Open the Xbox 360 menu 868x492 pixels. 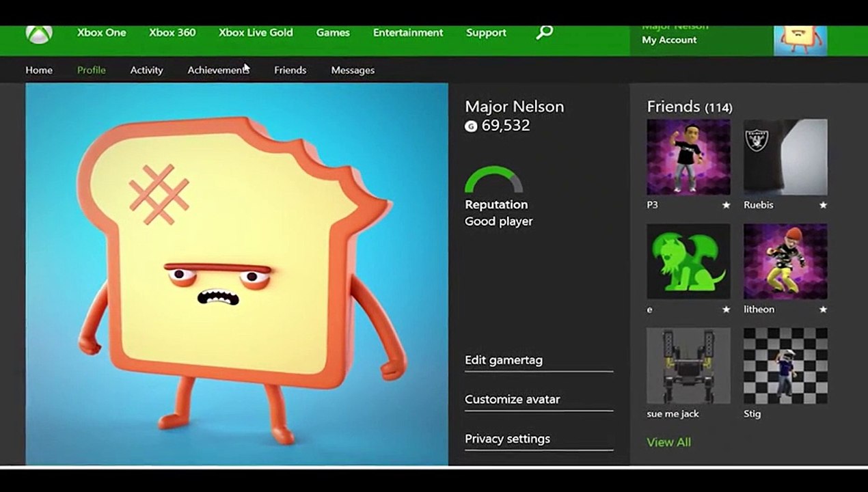pyautogui.click(x=172, y=32)
